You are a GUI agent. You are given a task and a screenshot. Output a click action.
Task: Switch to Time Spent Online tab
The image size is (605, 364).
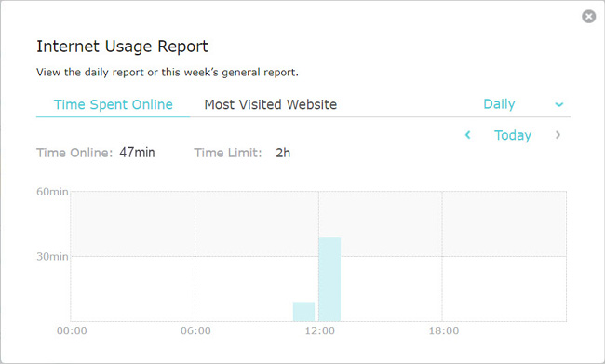[x=113, y=104]
